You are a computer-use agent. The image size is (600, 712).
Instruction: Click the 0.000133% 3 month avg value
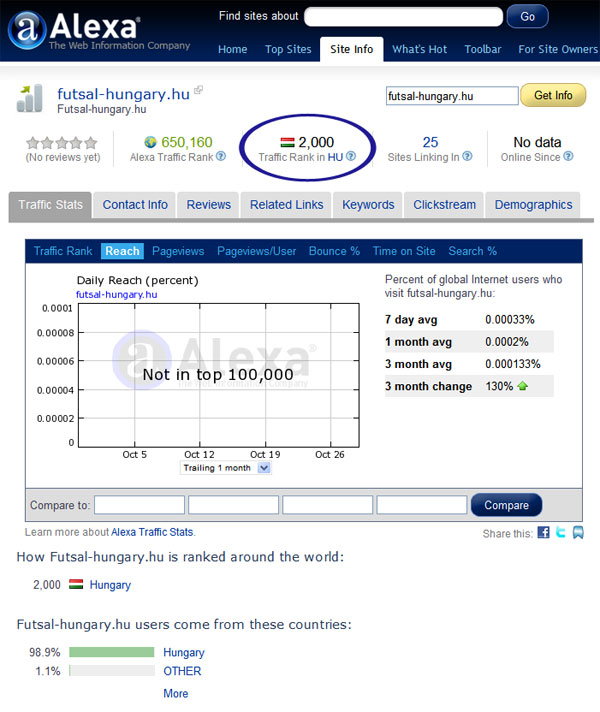[512, 364]
